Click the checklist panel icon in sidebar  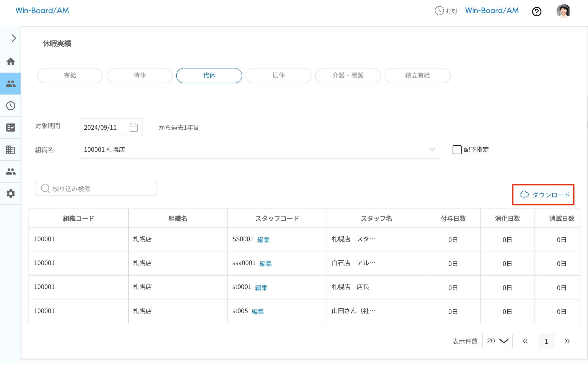11,127
